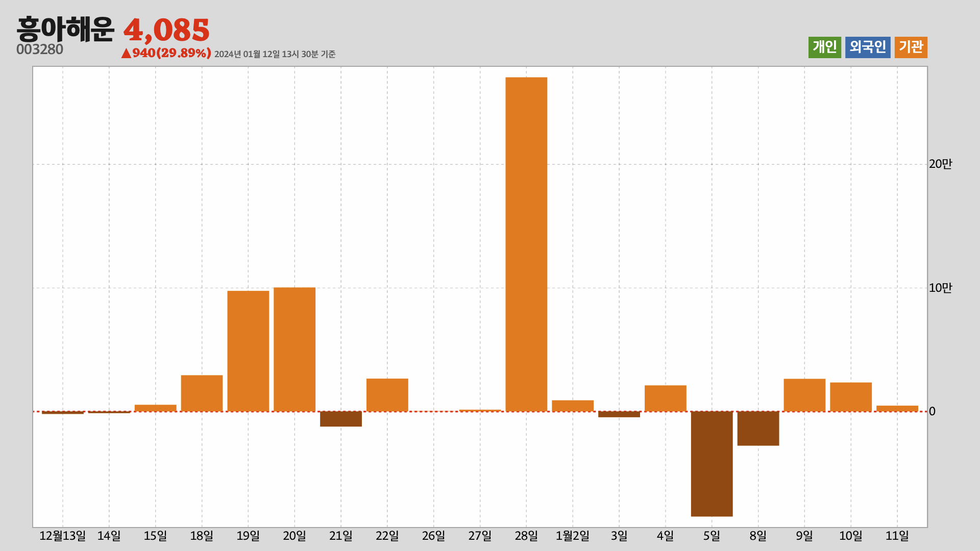Viewport: 980px width, 551px height.
Task: Click the change value ▲940(29.89%)
Action: [x=166, y=53]
